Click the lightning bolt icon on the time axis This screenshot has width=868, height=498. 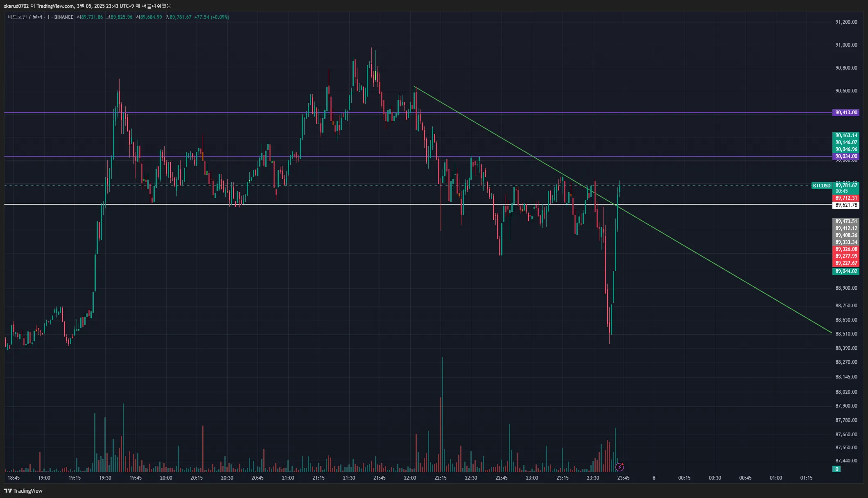point(620,467)
